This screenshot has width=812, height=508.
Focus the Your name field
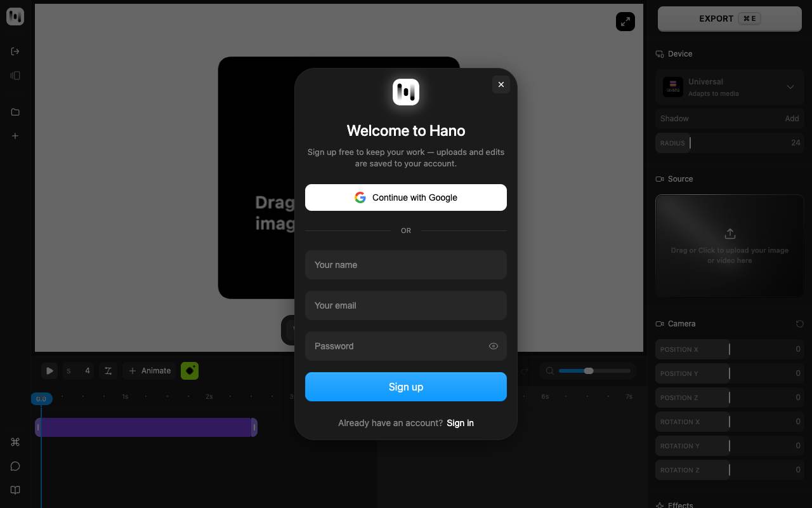(406, 265)
